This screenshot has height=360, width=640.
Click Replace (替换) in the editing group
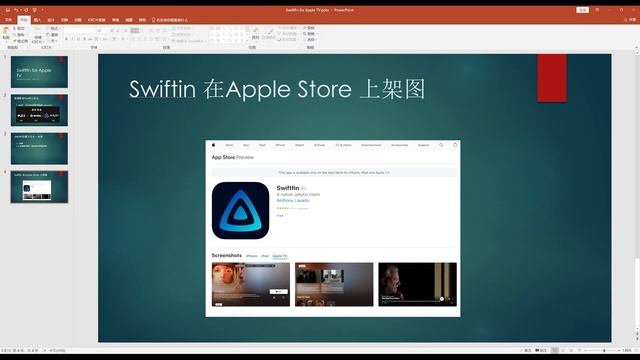point(310,33)
